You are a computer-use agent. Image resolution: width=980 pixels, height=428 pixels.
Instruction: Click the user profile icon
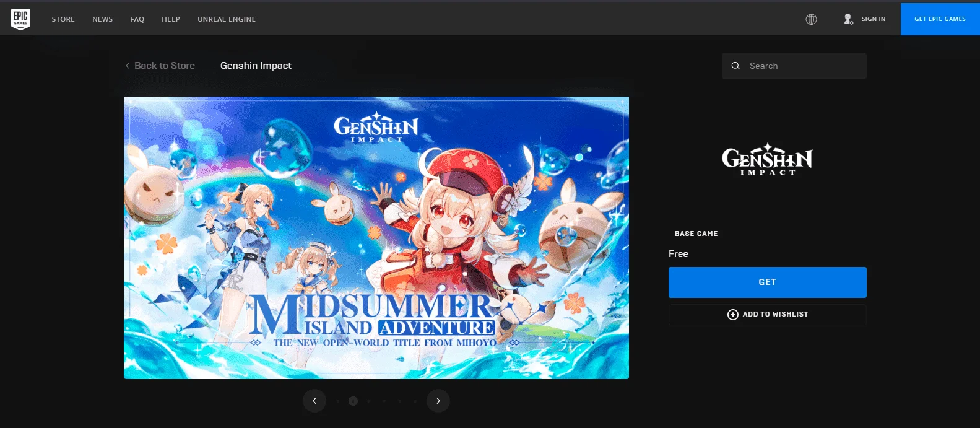848,19
